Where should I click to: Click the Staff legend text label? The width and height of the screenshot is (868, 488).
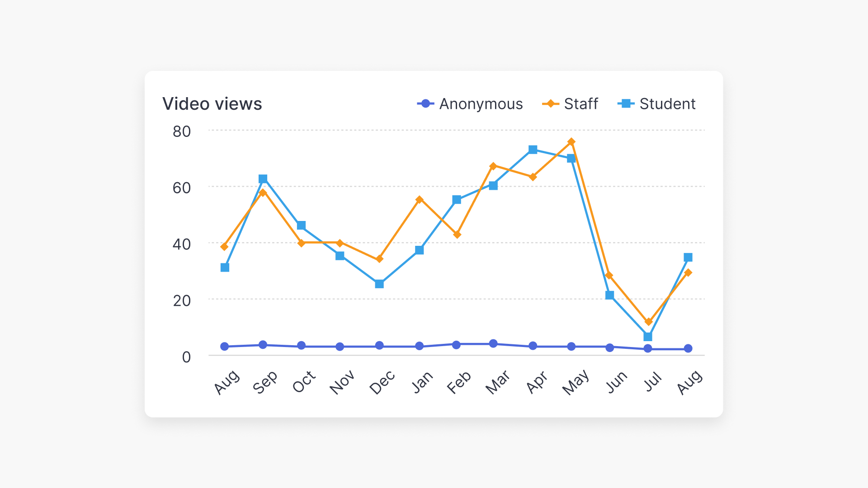pos(580,104)
